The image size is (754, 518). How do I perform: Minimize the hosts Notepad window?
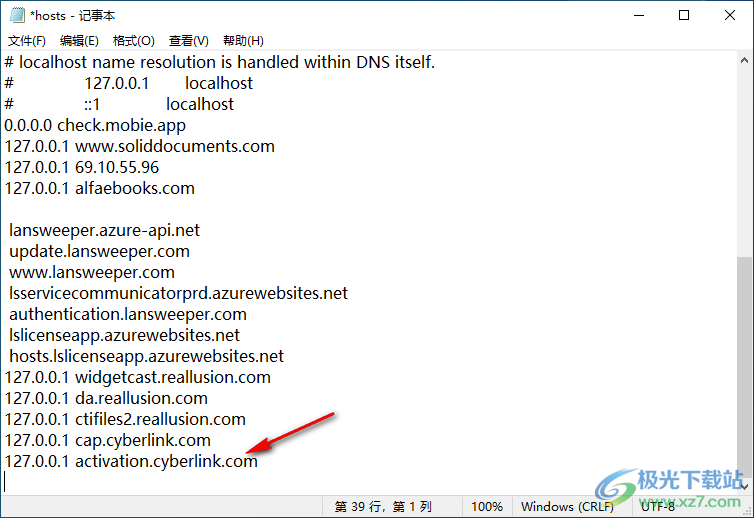[x=639, y=15]
